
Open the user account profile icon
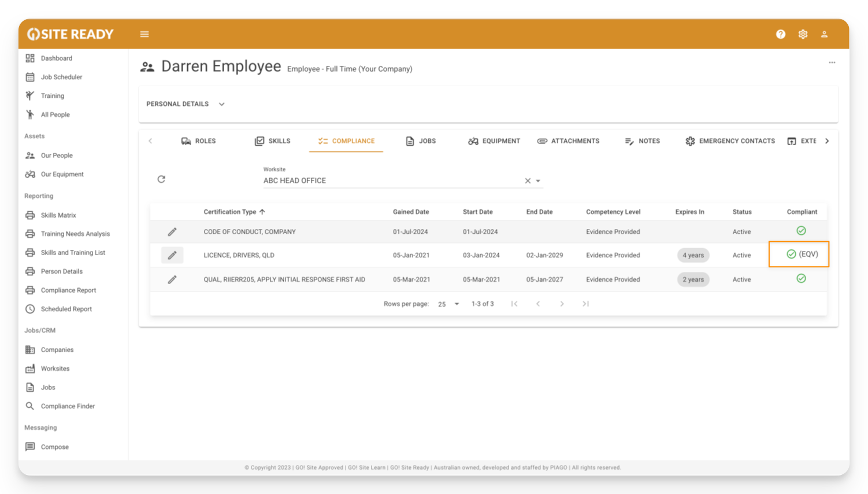(x=825, y=34)
